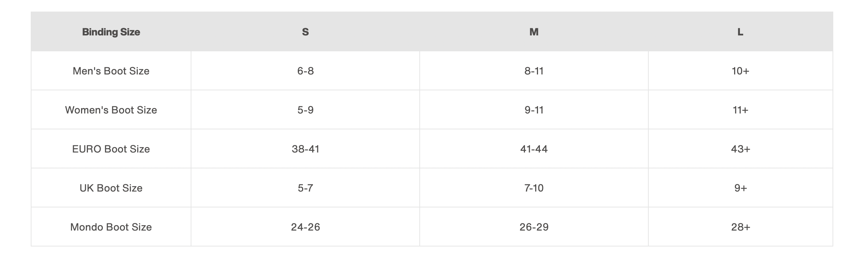Screen dimensions: 868x262
Task: Select the S column header
Action: click(x=305, y=32)
